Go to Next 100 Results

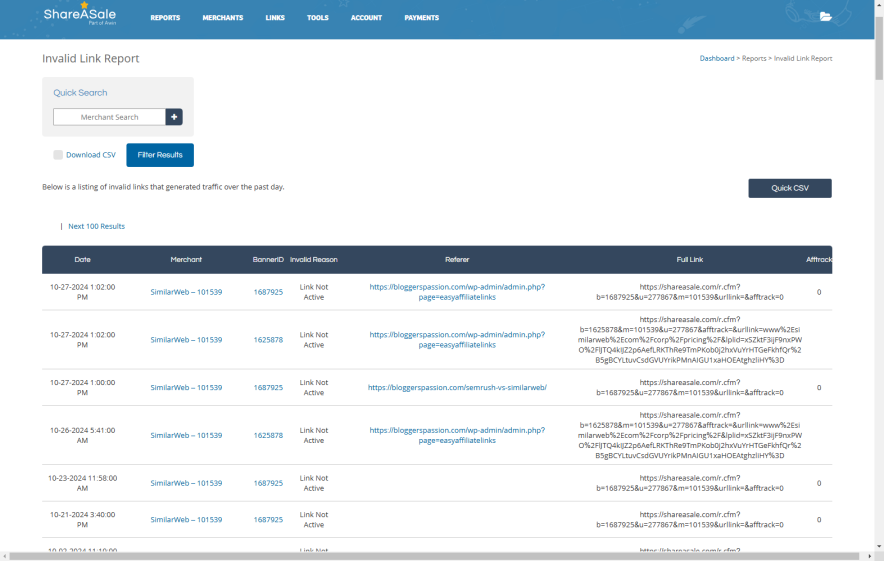pyautogui.click(x=96, y=226)
